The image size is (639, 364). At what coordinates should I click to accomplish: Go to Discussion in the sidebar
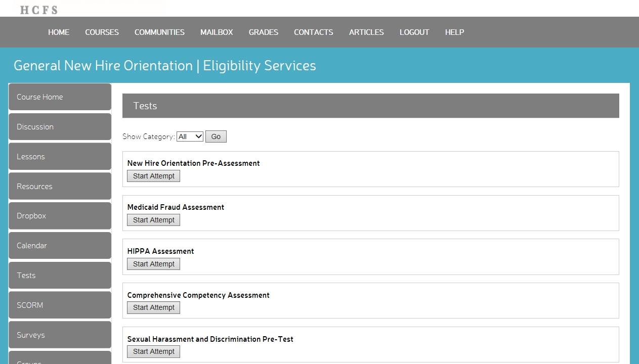tap(60, 127)
